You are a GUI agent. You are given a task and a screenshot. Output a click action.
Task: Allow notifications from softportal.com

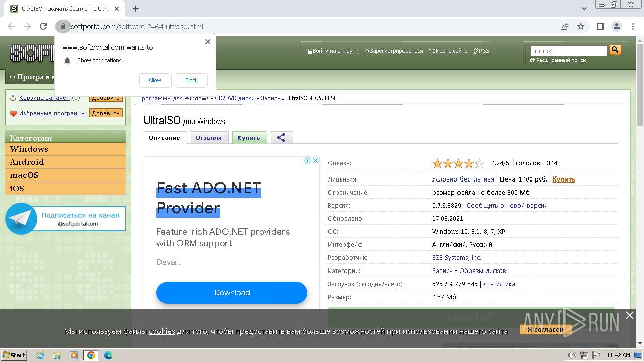155,80
